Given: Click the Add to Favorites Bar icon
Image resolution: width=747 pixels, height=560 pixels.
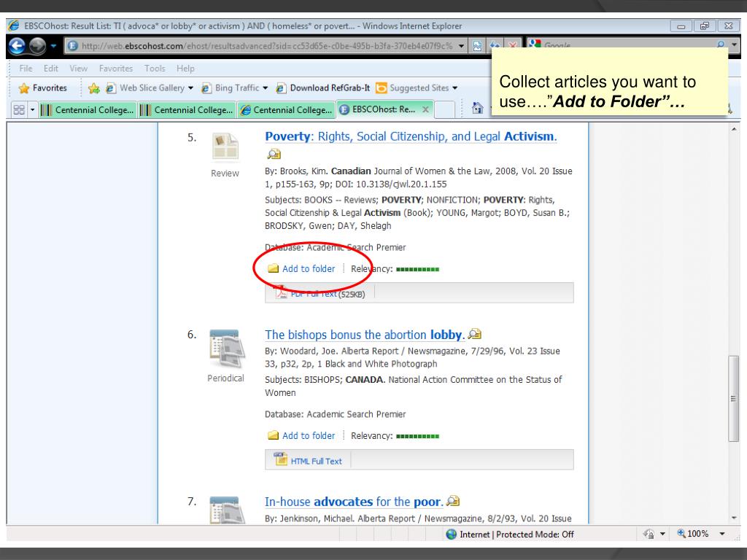Looking at the screenshot, I should 94,88.
